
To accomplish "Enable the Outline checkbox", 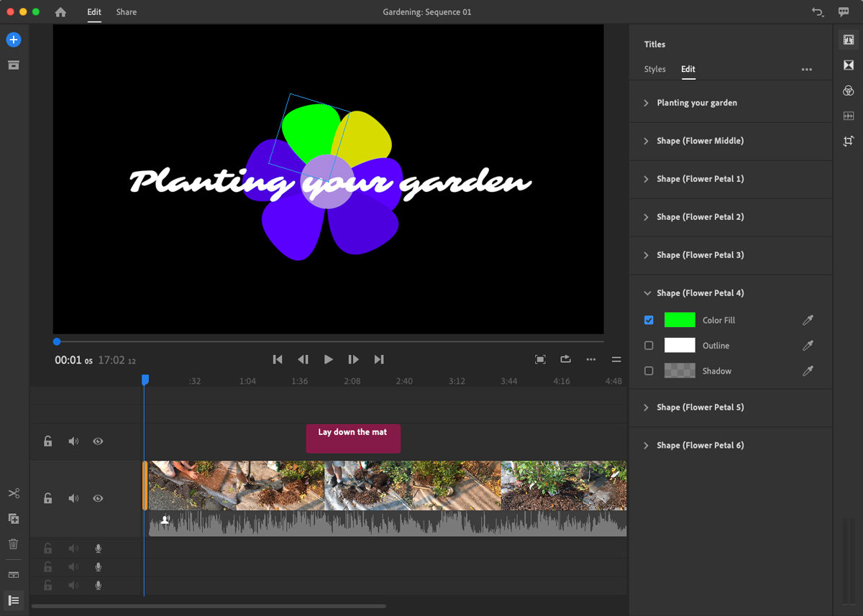I will (649, 346).
